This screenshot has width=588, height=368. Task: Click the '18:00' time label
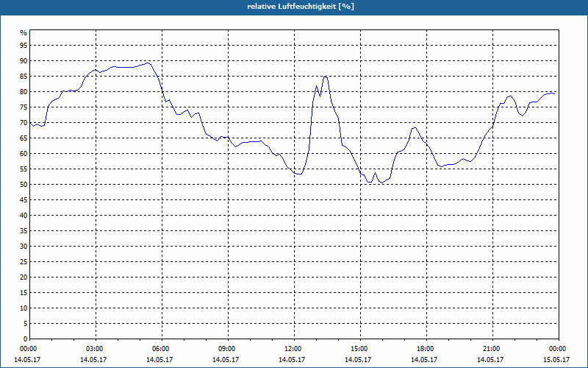pos(426,349)
